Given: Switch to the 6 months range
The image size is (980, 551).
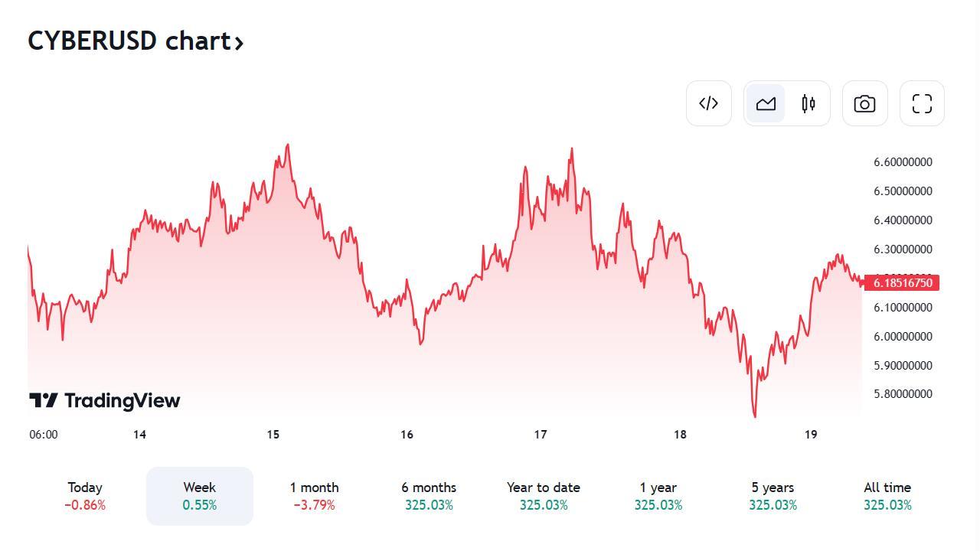Looking at the screenshot, I should [429, 496].
